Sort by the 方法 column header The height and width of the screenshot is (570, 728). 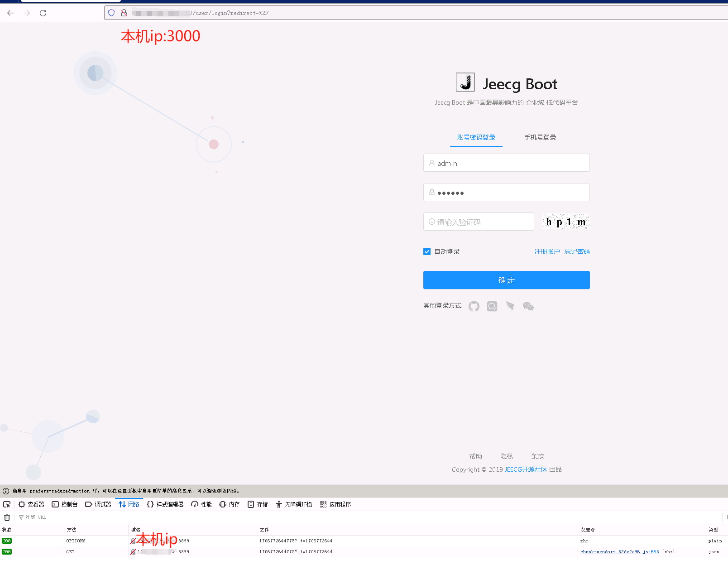(x=96, y=530)
